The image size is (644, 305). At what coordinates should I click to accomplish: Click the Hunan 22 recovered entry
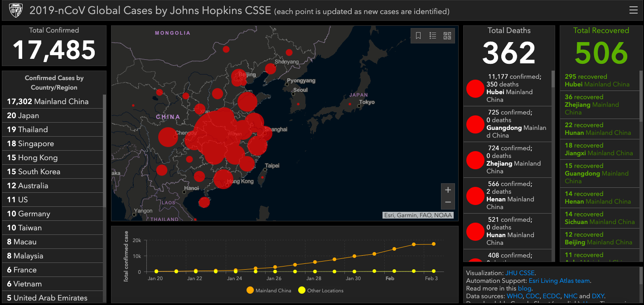coord(599,129)
